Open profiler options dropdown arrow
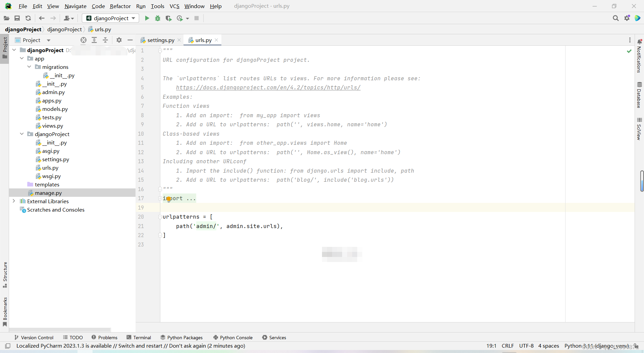The image size is (644, 353). (187, 18)
